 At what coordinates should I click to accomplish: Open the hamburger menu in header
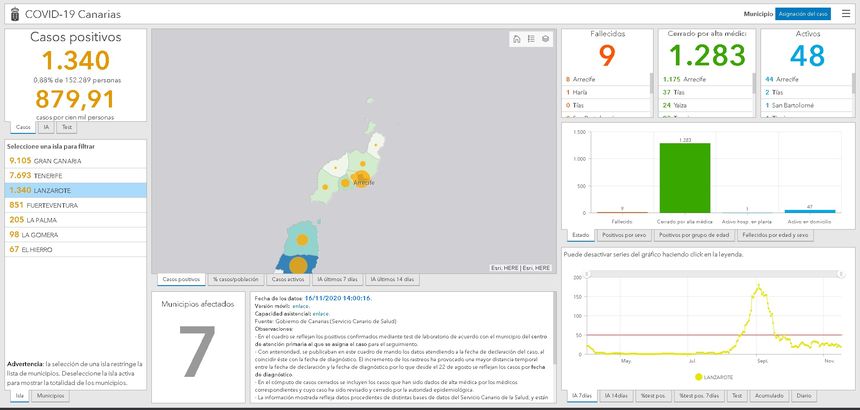(847, 14)
